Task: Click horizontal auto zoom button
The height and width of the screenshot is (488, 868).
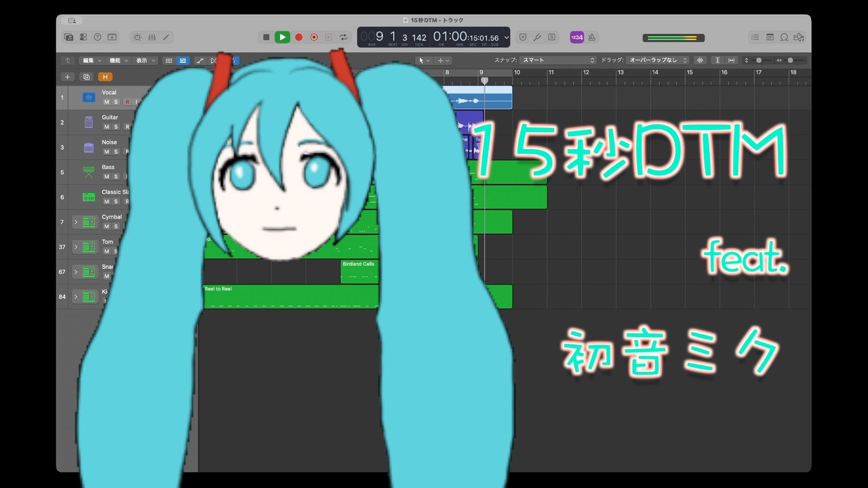Action: click(731, 60)
